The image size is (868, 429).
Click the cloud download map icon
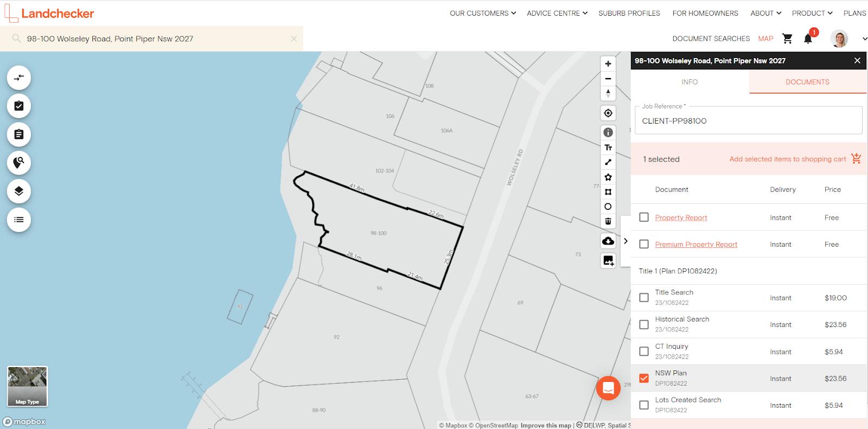608,241
